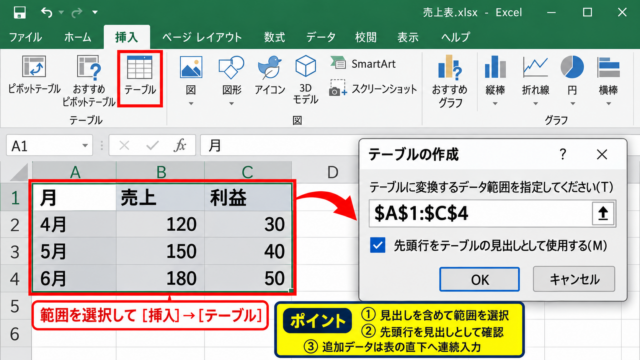Click the formula bar containing 月
640x360 pixels.
click(280, 146)
